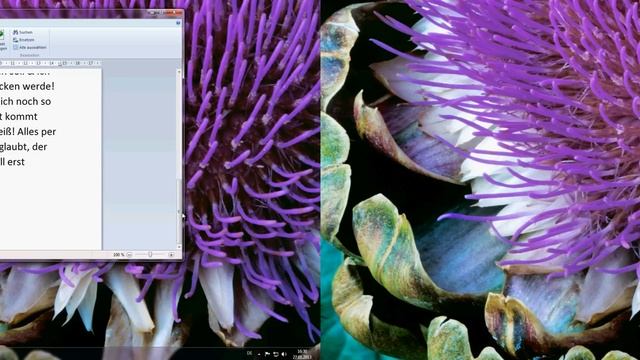Click the DE language indicator in taskbar
Image resolution: width=640 pixels, height=360 pixels.
pos(249,353)
